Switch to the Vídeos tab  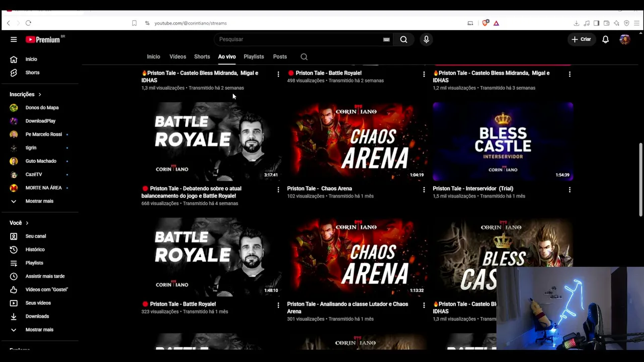[178, 57]
